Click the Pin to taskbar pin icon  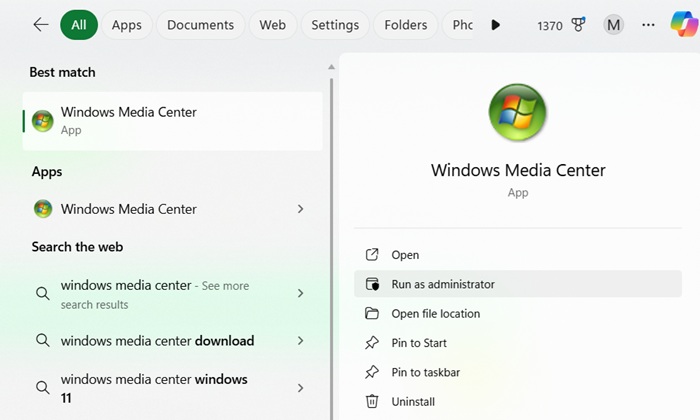pos(372,372)
